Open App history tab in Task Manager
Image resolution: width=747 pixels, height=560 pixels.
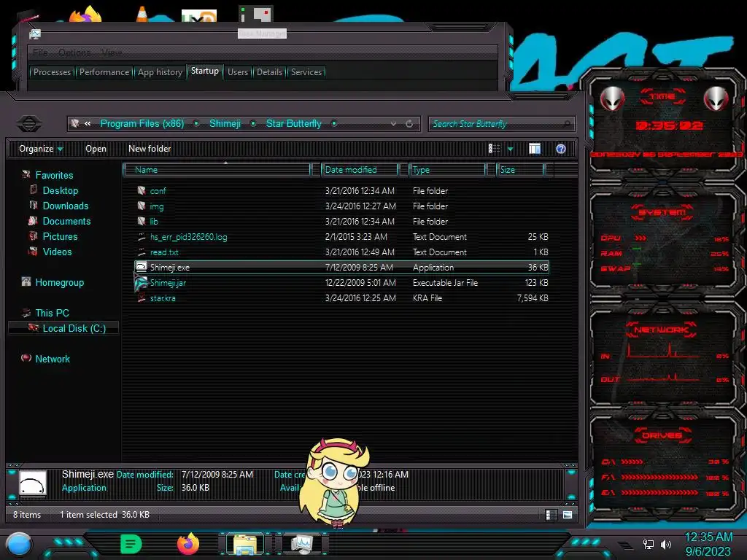pyautogui.click(x=160, y=72)
